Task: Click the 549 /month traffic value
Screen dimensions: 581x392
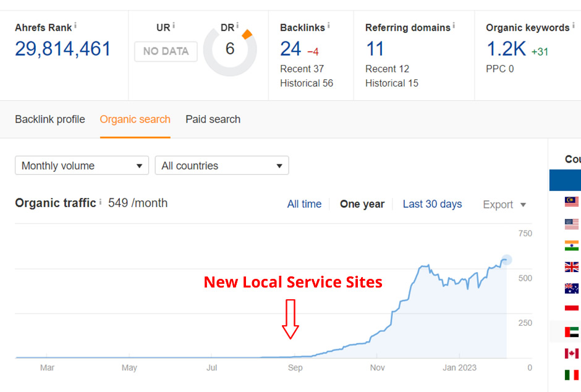Action: [138, 203]
